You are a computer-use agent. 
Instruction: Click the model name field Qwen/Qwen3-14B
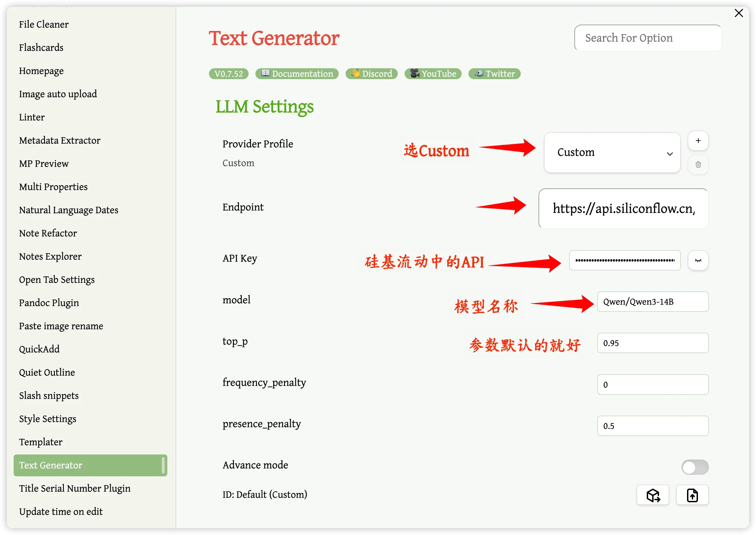tap(653, 302)
